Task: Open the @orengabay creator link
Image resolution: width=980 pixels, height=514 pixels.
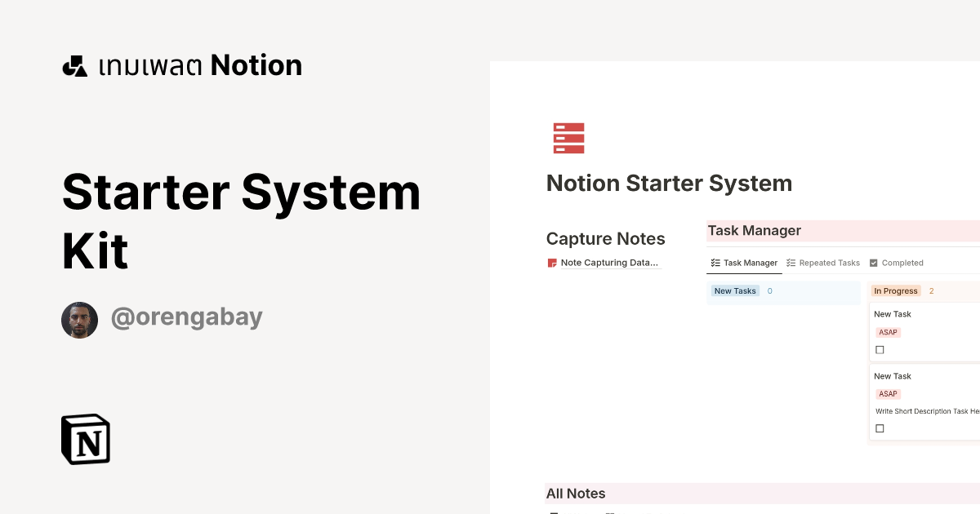Action: point(186,317)
